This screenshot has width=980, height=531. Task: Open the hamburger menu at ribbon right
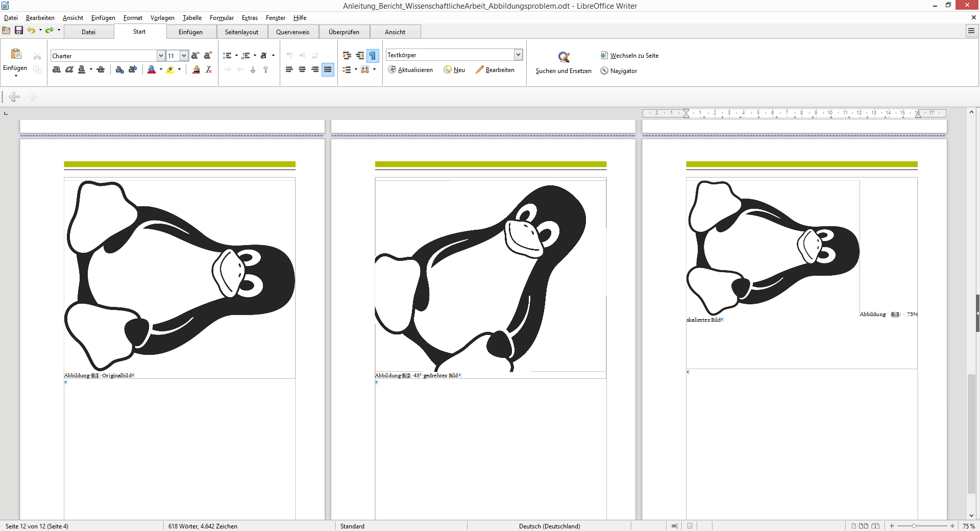971,31
